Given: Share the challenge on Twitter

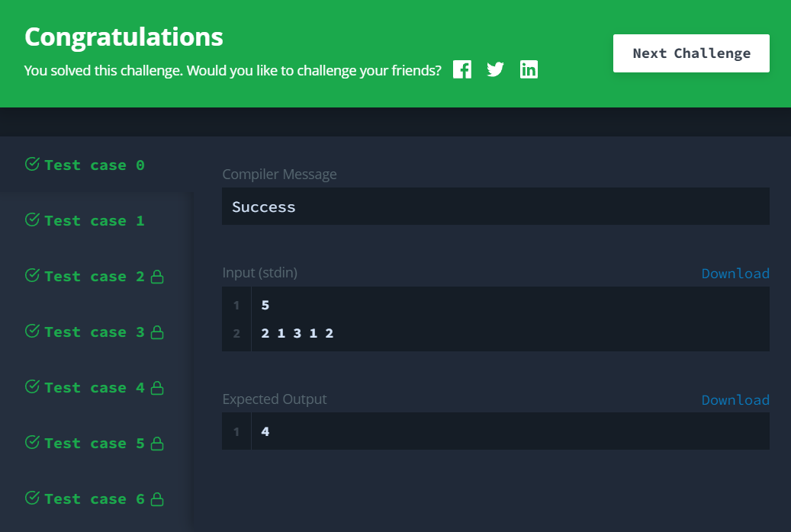Looking at the screenshot, I should pyautogui.click(x=495, y=69).
